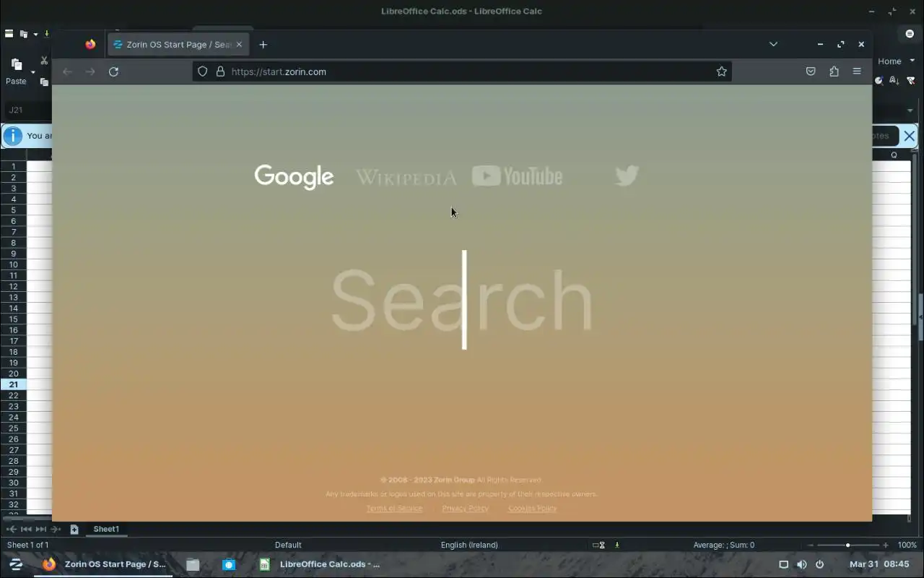924x578 pixels.
Task: Click the add new sheet icon
Action: tap(74, 530)
